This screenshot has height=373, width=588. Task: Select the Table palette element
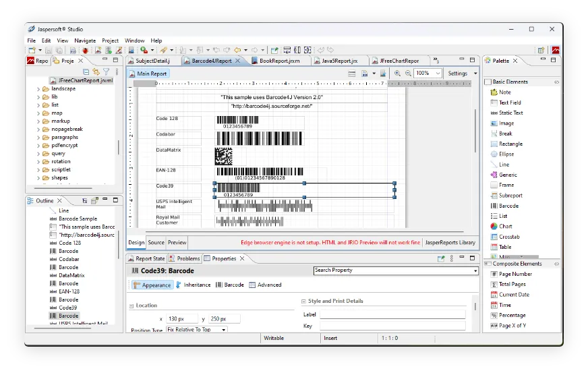(501, 247)
